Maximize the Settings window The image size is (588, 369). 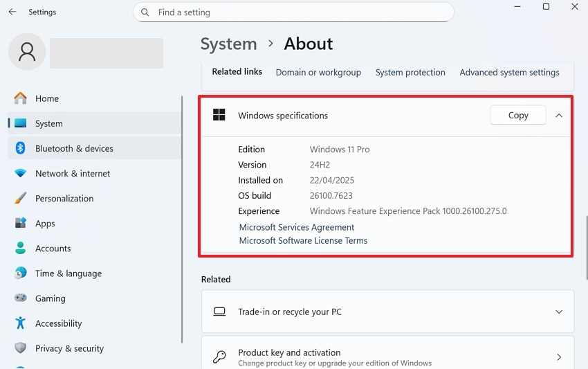(546, 6)
